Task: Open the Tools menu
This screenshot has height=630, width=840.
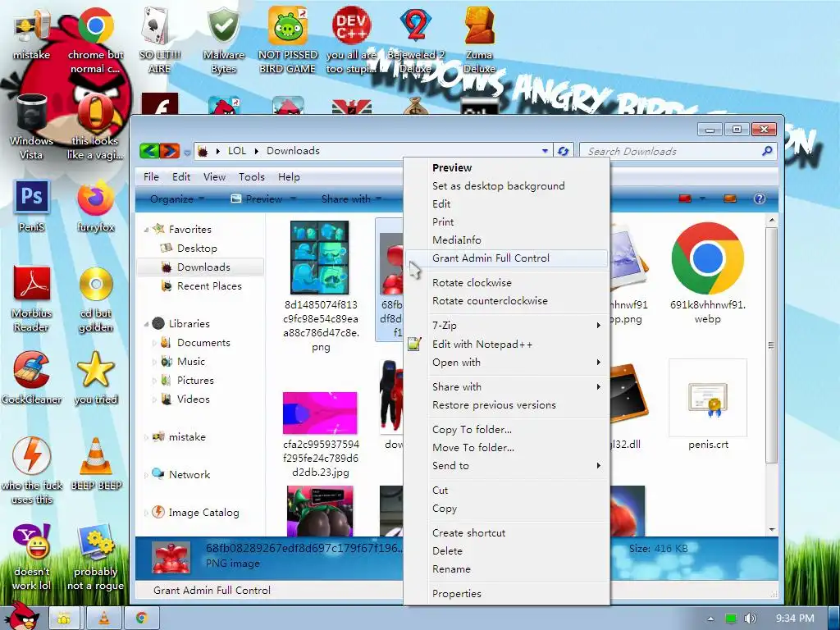Action: (251, 177)
